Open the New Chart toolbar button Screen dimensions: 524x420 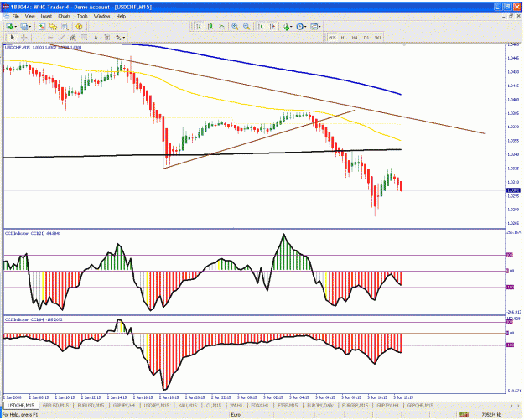point(10,26)
